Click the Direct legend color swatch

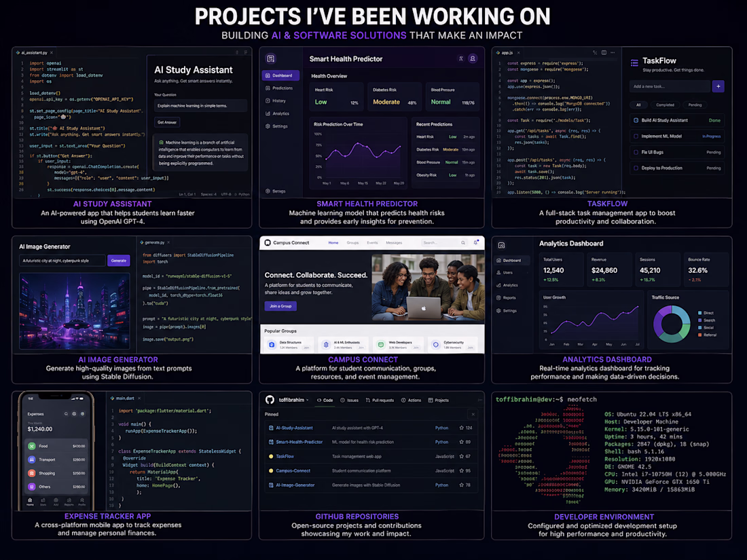[699, 313]
